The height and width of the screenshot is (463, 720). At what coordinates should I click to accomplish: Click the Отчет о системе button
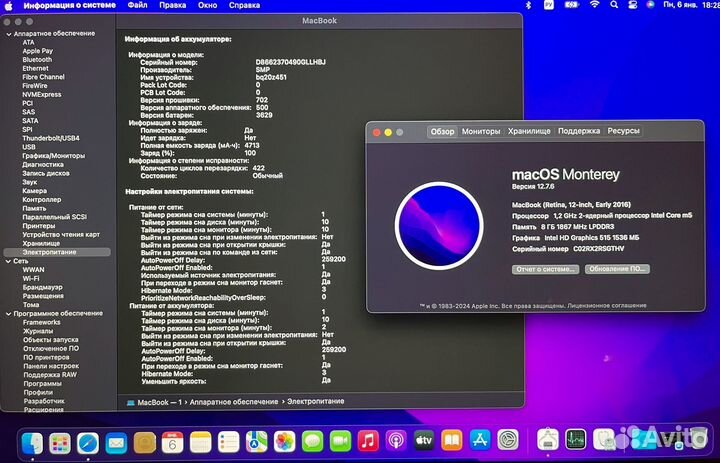(545, 269)
